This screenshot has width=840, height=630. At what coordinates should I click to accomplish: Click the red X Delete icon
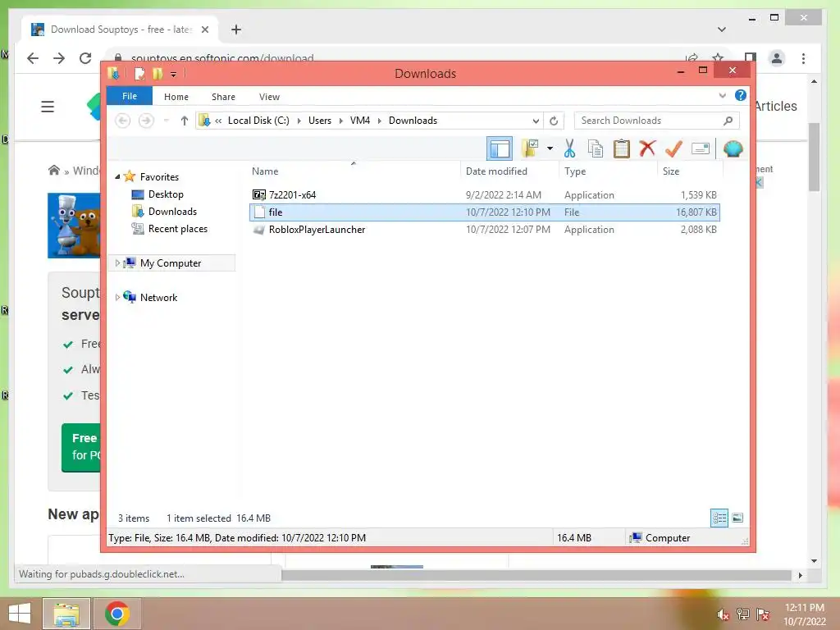click(647, 148)
